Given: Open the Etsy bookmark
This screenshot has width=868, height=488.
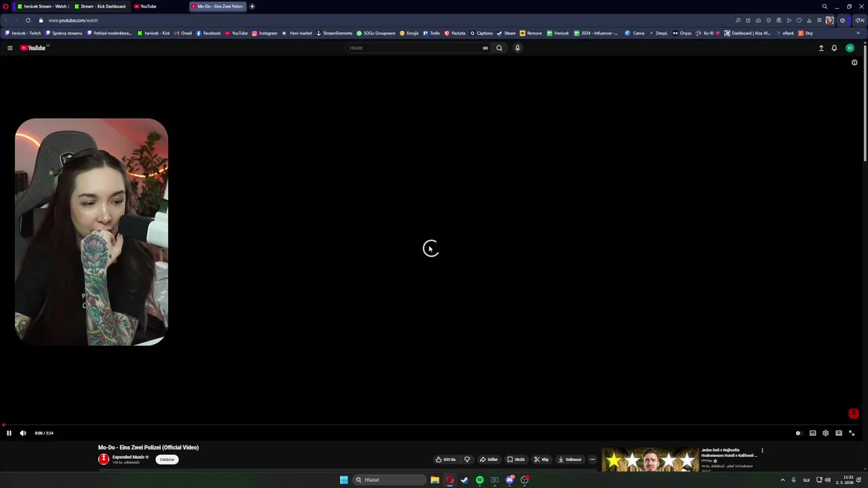Looking at the screenshot, I should coord(806,33).
